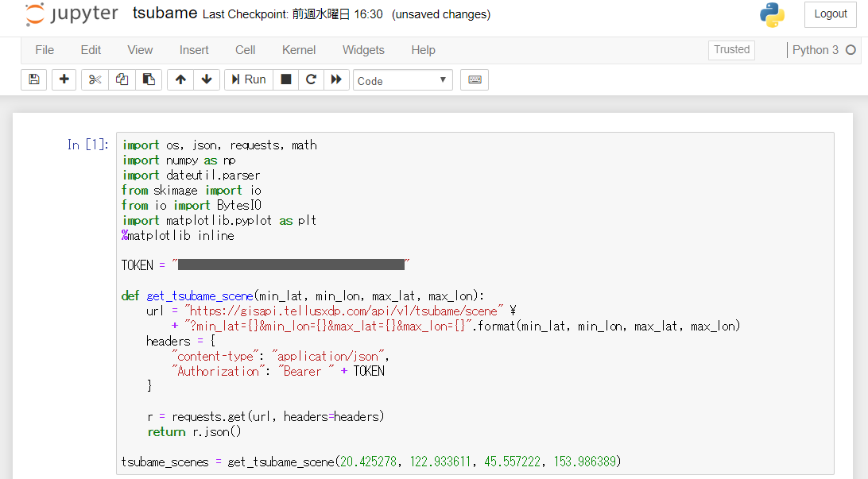Click the tsubame_scenes assignment line
This screenshot has width=868, height=479.
371,462
